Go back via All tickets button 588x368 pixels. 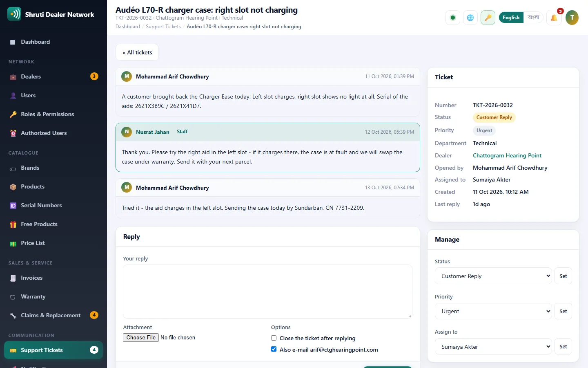[137, 52]
